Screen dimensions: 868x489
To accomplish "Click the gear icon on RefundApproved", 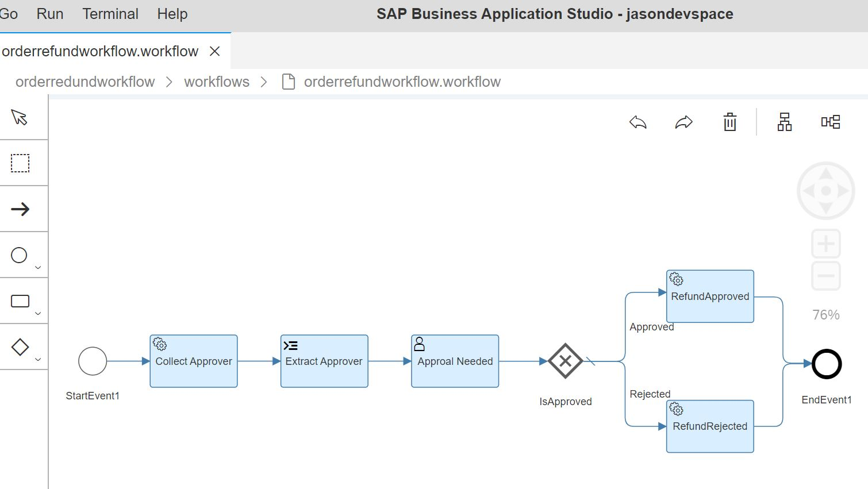I will [x=677, y=279].
